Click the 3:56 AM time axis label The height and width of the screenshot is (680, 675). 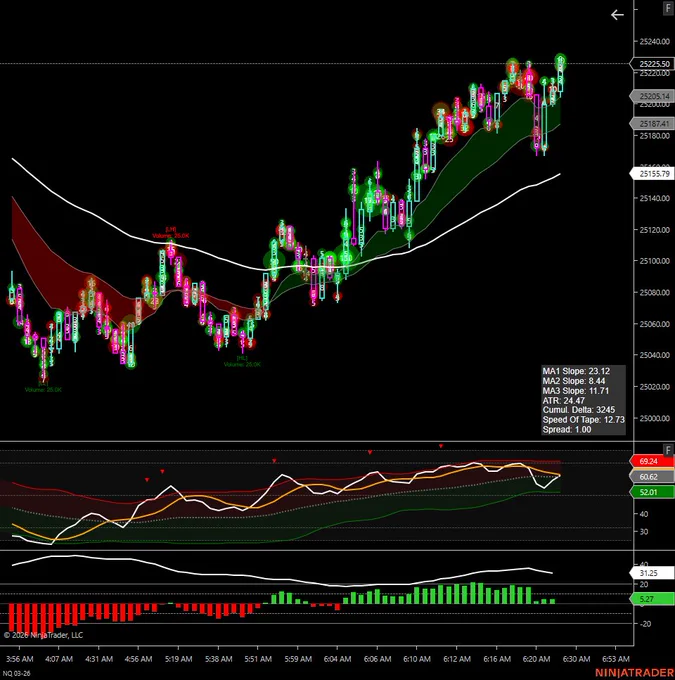20,659
